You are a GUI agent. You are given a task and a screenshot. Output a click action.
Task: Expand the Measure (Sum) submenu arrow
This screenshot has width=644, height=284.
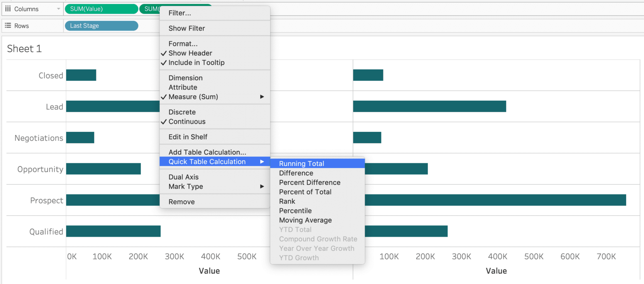pos(262,97)
